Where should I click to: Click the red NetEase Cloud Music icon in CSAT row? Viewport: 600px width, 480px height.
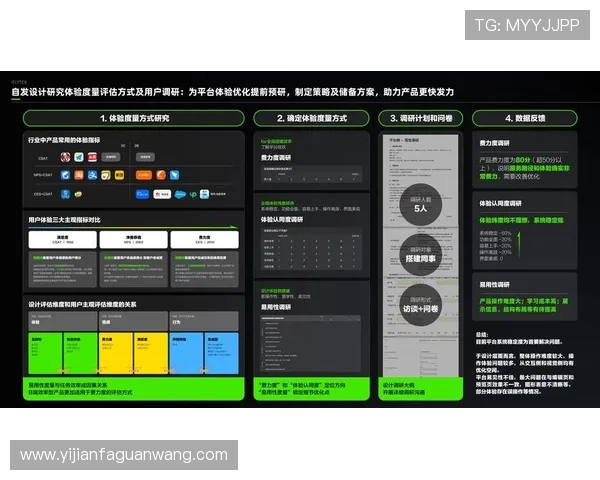pos(65,157)
